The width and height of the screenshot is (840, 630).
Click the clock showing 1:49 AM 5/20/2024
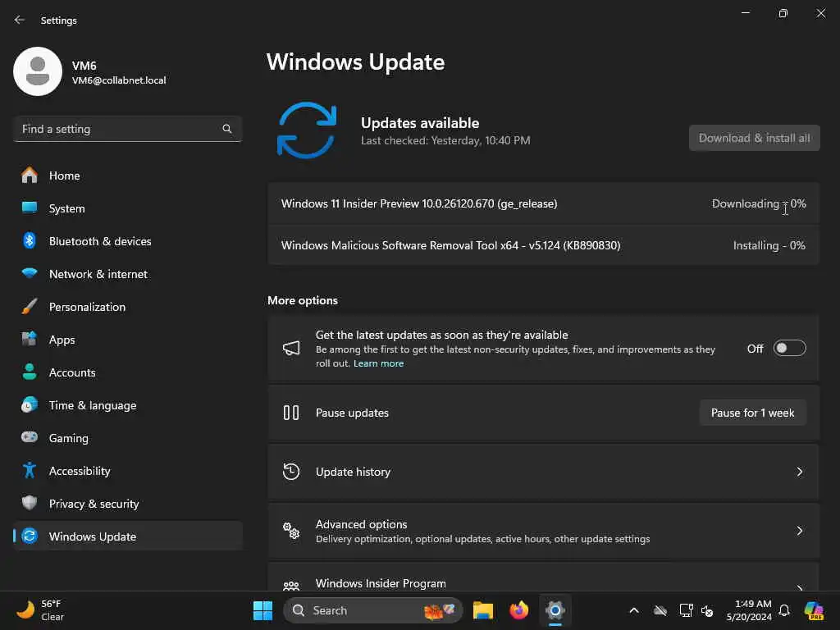[749, 610]
